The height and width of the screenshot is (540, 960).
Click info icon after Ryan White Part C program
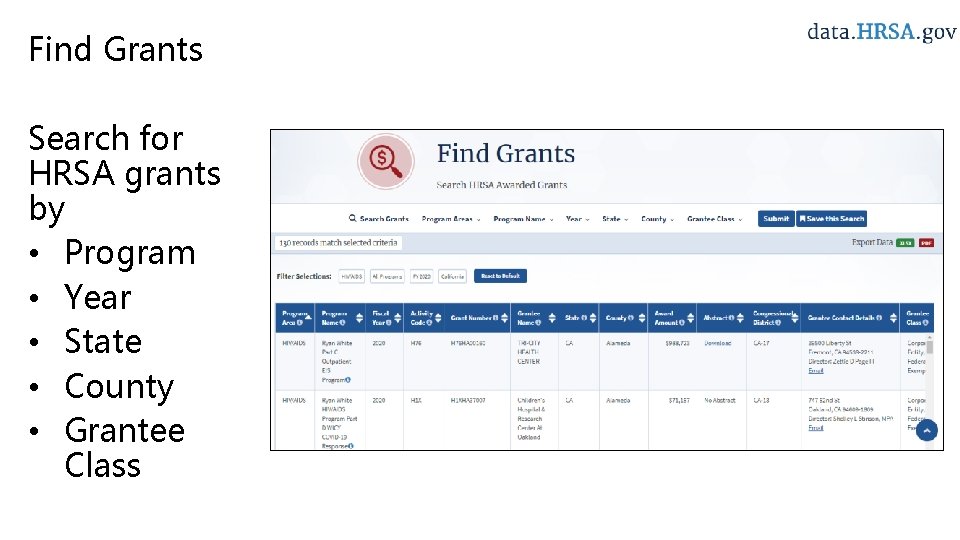pos(348,380)
